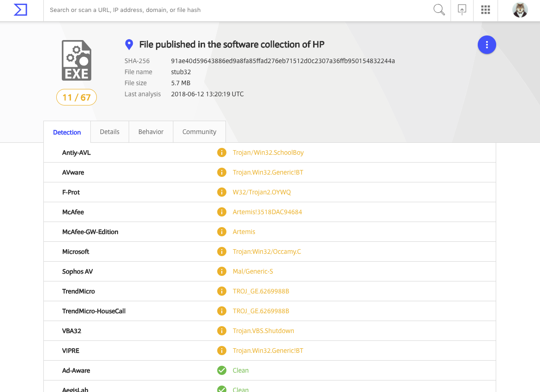Viewport: 540px width, 392px height.
Task: Click the magnifier search icon
Action: click(x=439, y=10)
